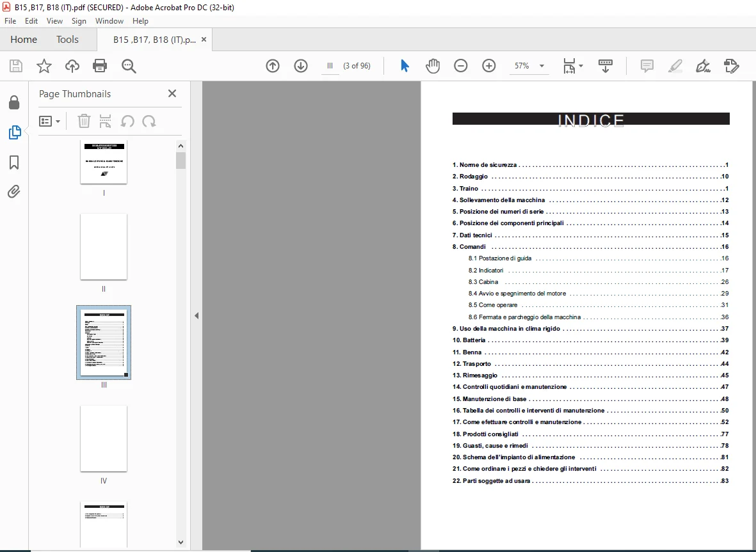Open the find text magnifier icon

(129, 66)
